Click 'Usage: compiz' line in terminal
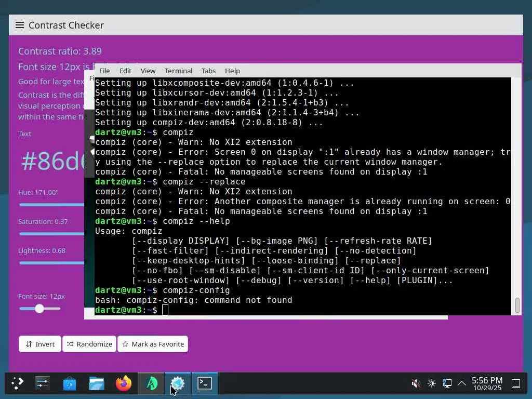The width and height of the screenshot is (532, 399). pos(129,231)
